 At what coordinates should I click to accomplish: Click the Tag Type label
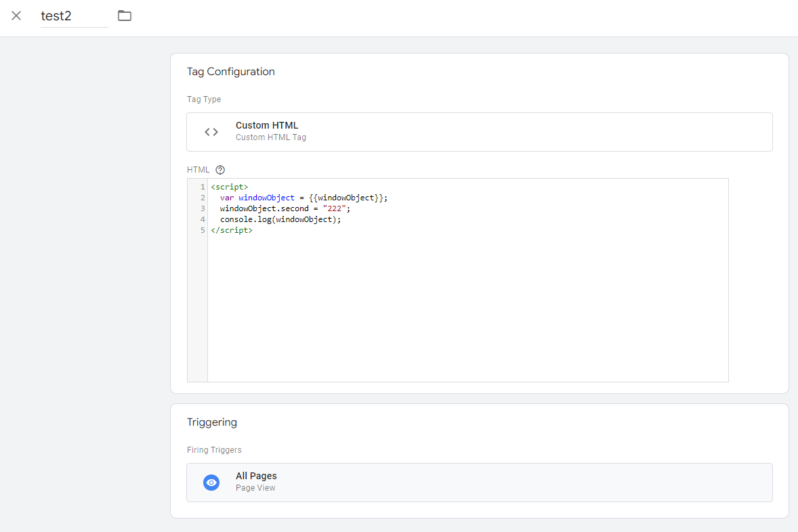[204, 99]
